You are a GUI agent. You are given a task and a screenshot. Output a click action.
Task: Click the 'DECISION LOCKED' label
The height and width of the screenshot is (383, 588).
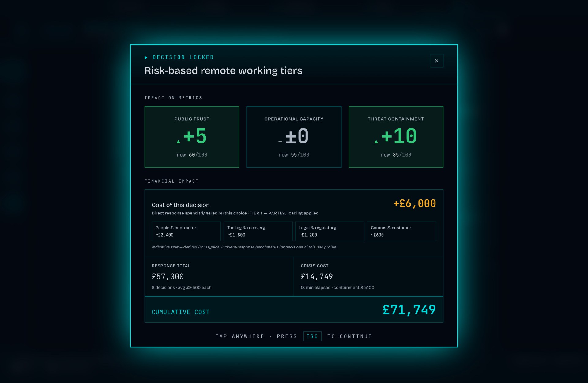pyautogui.click(x=183, y=57)
